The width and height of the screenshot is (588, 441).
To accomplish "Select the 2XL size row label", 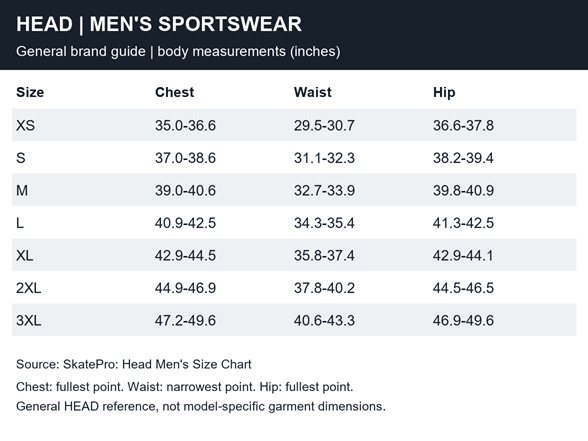I will [x=28, y=288].
